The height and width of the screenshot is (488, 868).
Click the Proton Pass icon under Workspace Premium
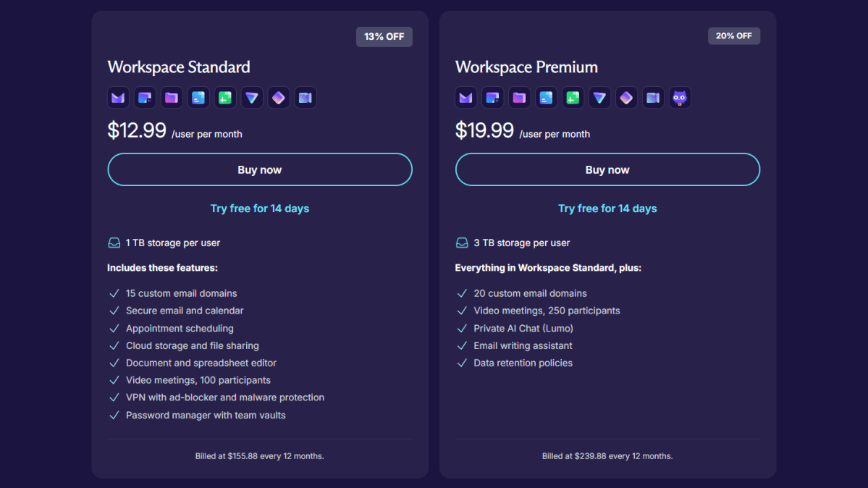point(626,97)
